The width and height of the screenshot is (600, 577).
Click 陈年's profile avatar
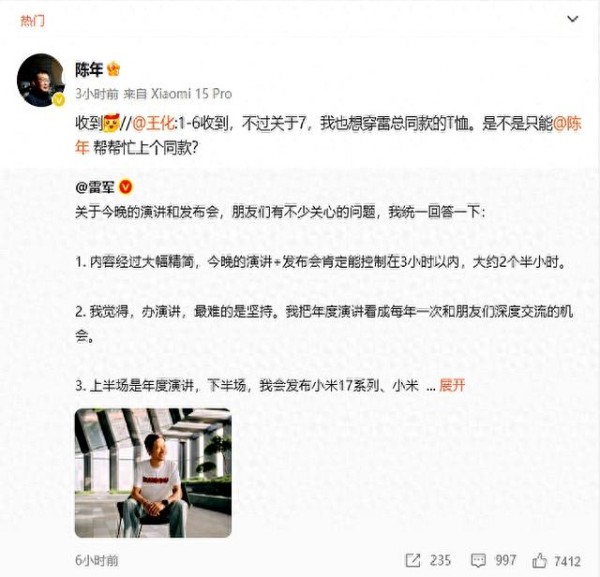(41, 80)
